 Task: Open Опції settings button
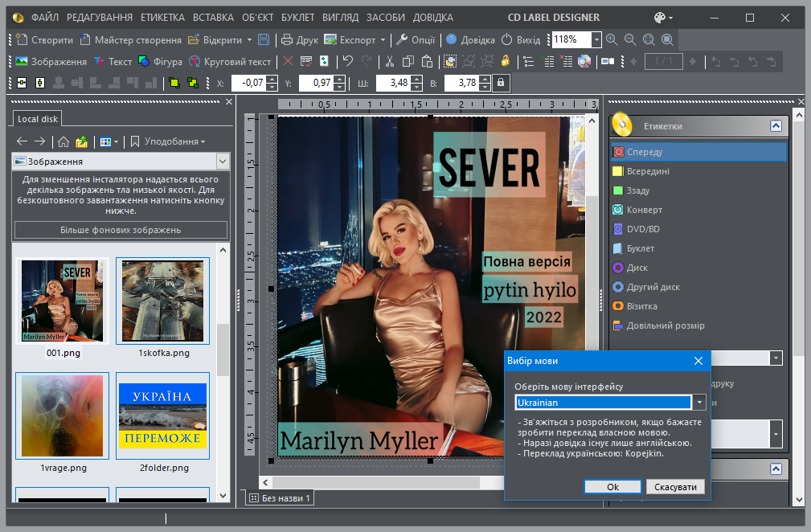[416, 40]
